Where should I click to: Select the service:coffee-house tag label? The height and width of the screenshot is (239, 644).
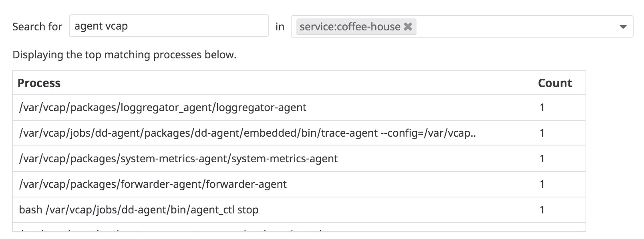tap(350, 27)
